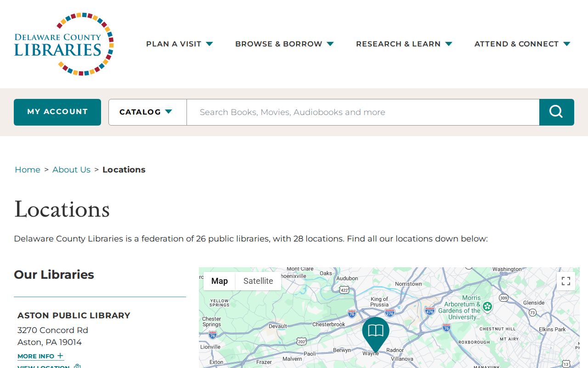Screen dimensions: 588x368
Task: Go to Home breadcrumb link
Action: (28, 170)
